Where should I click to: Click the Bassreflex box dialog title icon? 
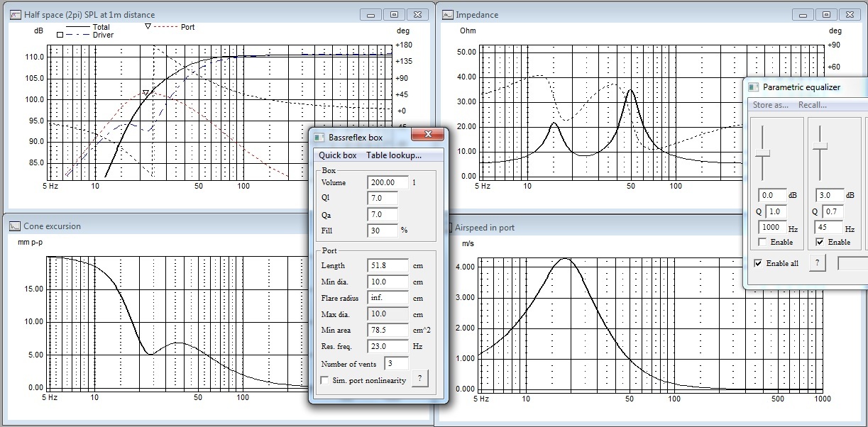pos(320,138)
